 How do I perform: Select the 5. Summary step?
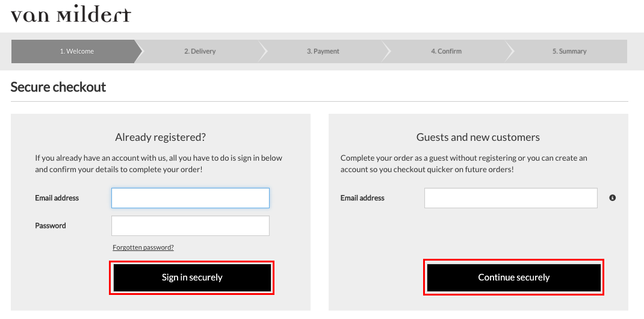569,51
